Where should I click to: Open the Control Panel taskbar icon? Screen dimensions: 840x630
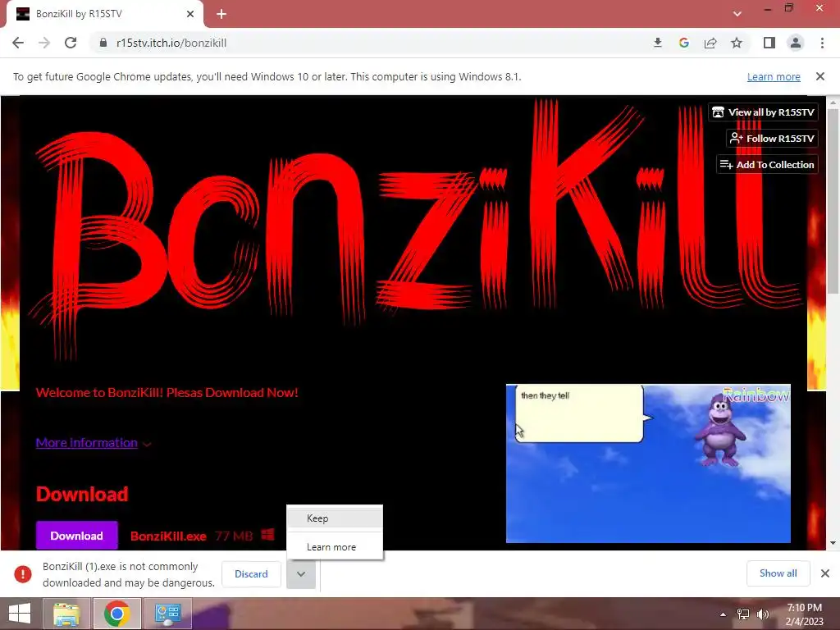coord(168,614)
